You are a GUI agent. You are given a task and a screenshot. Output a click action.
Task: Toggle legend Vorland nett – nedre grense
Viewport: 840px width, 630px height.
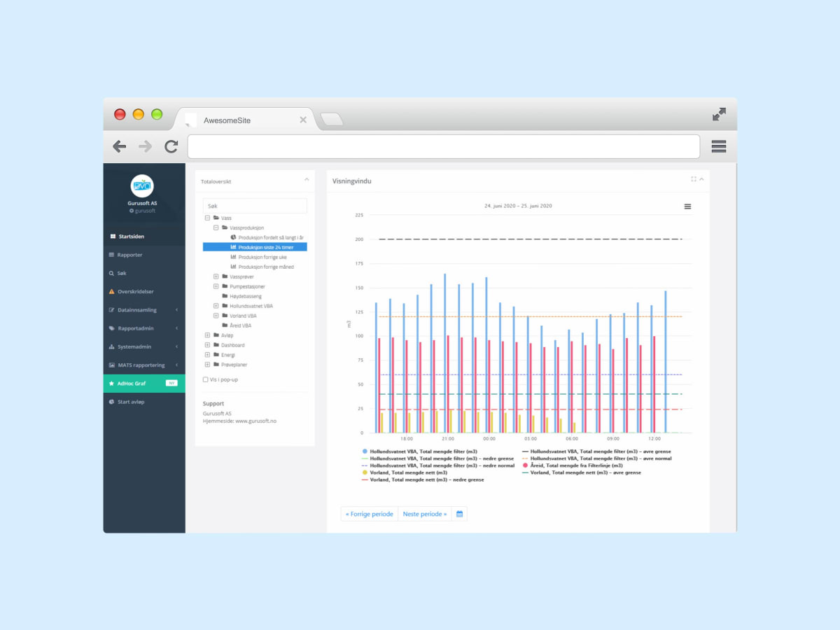click(422, 479)
